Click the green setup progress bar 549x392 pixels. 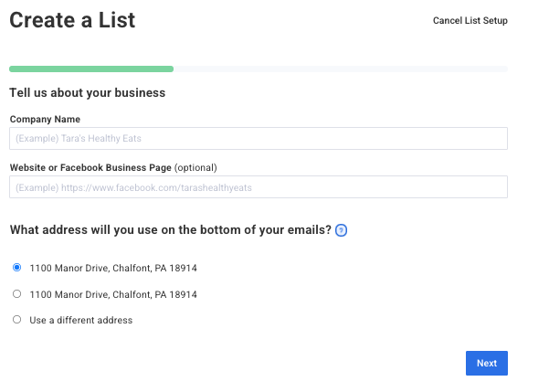click(x=91, y=69)
